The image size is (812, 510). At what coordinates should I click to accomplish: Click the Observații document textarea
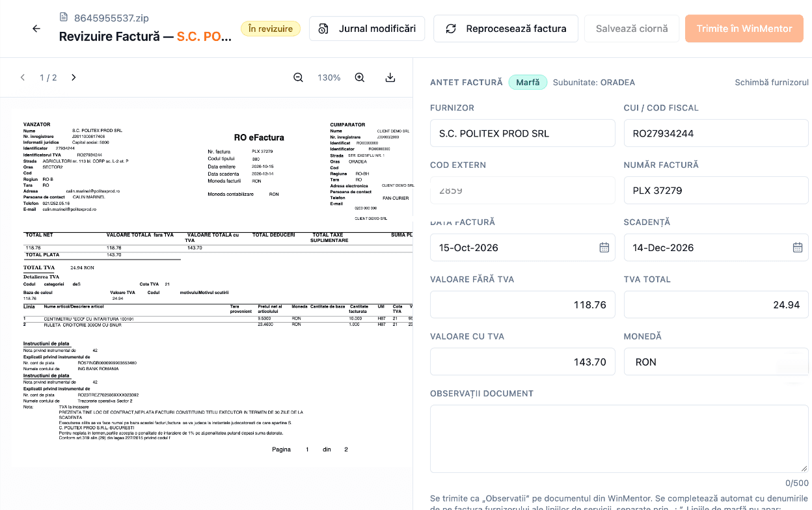pos(619,439)
